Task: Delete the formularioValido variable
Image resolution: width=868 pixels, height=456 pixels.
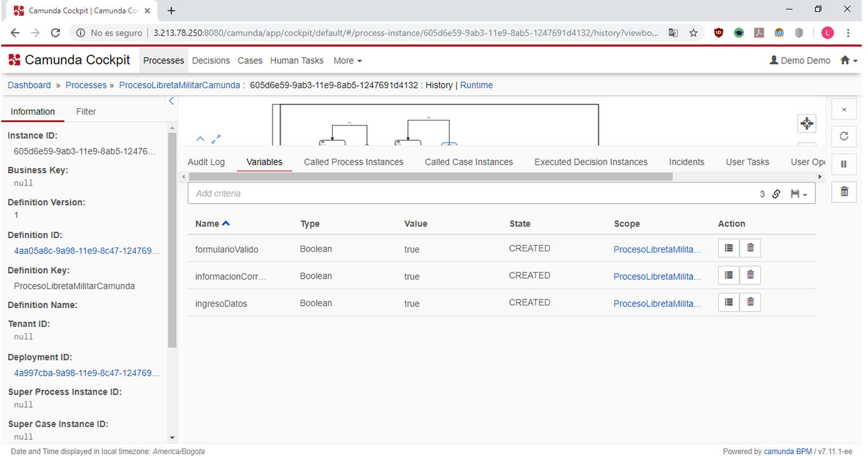Action: [750, 248]
